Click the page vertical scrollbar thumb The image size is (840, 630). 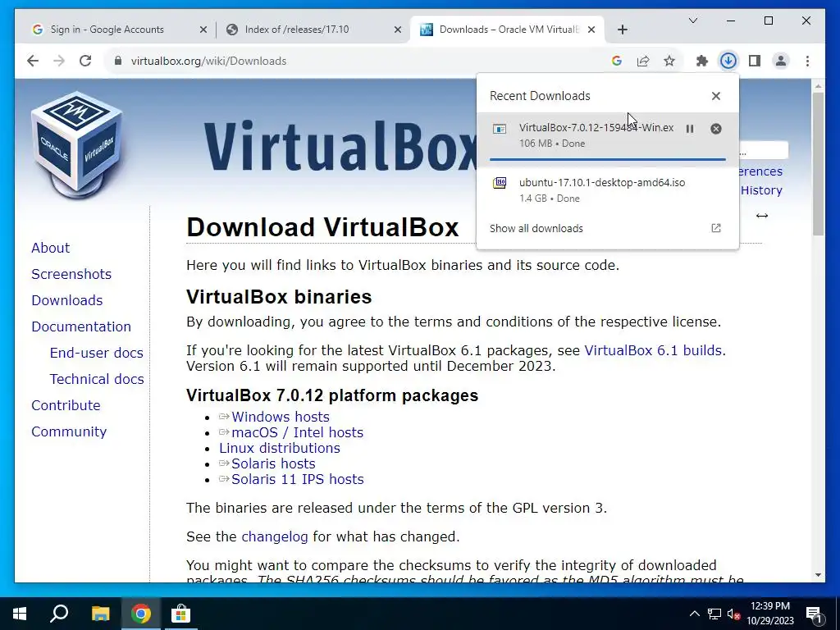(x=818, y=163)
